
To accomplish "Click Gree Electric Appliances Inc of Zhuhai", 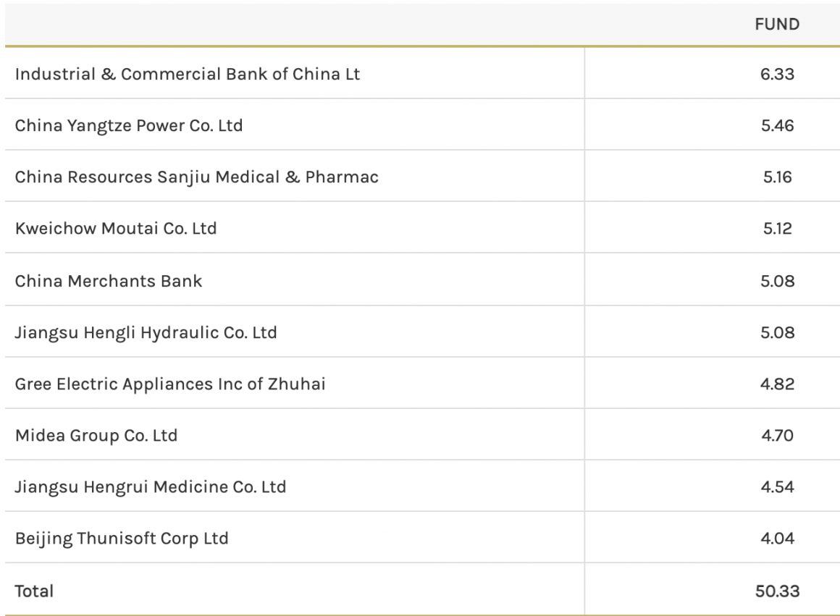I will 170,384.
